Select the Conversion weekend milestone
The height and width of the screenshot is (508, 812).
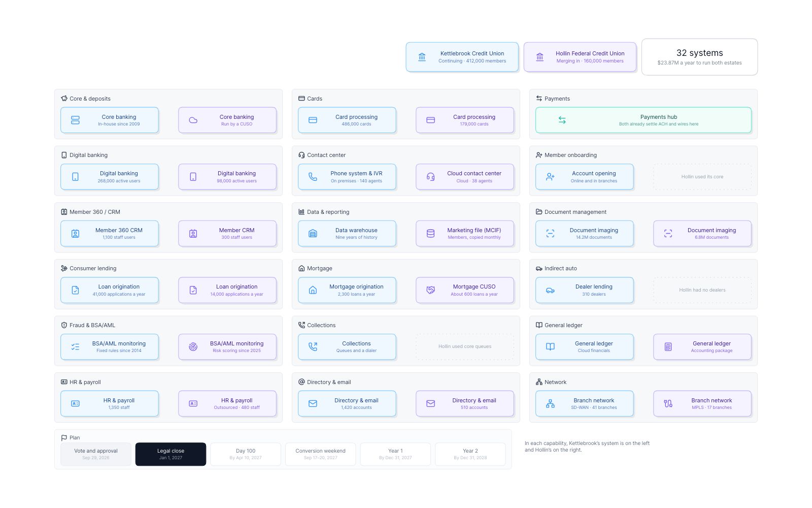click(x=320, y=454)
